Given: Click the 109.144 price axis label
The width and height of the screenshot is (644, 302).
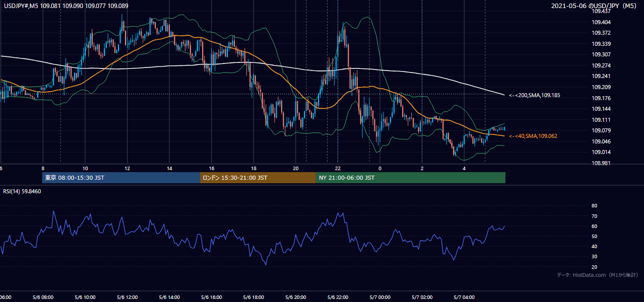Looking at the screenshot, I should (x=601, y=109).
